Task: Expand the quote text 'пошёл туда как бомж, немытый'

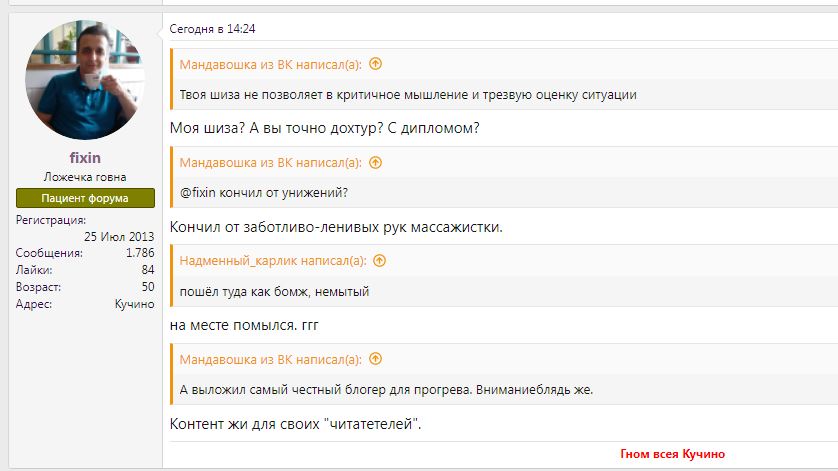Action: [x=274, y=292]
